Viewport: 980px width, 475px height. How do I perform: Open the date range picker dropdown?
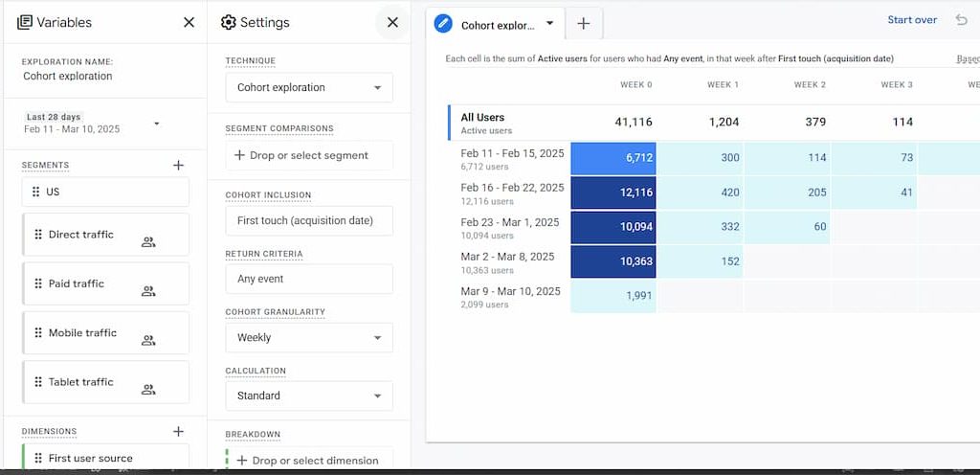(x=157, y=124)
